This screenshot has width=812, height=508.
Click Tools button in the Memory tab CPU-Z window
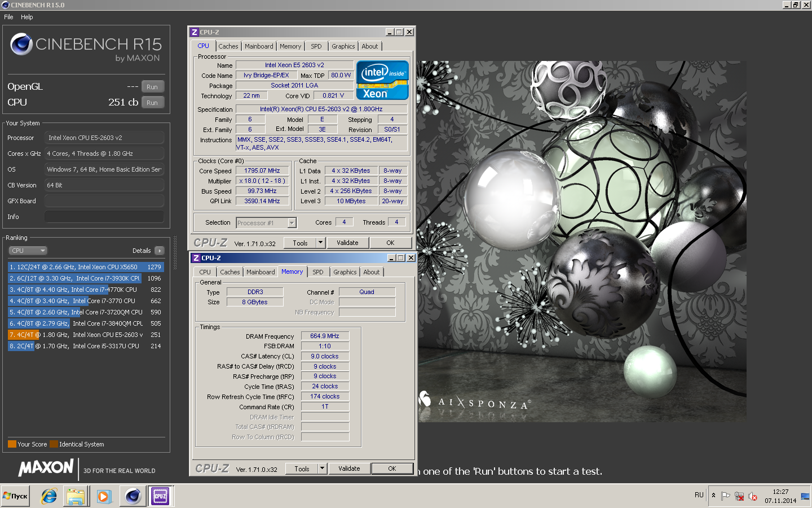pyautogui.click(x=302, y=468)
